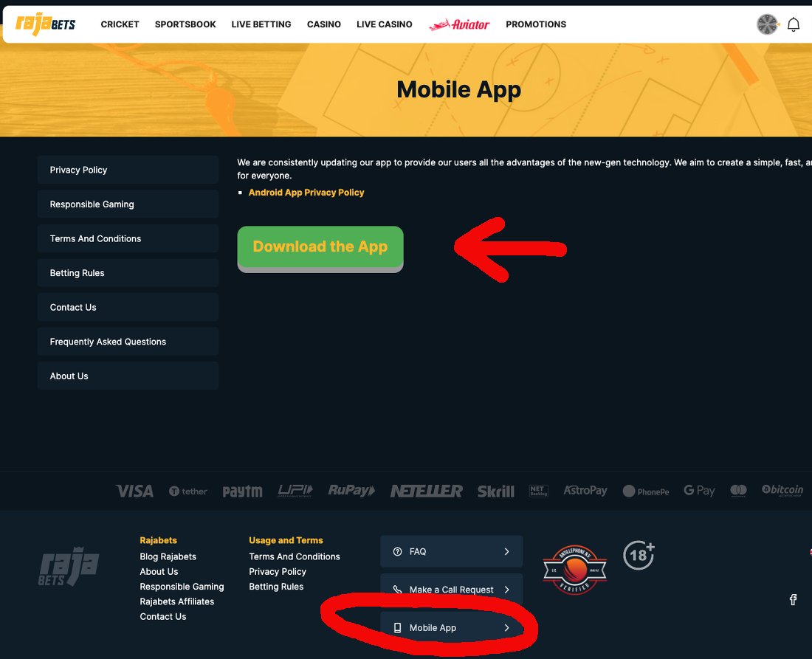Click the Mastercard payment logo
The image size is (812, 659).
click(x=738, y=490)
